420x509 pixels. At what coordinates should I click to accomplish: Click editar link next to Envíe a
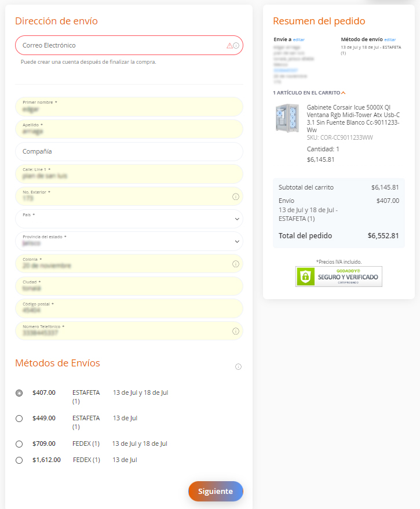(298, 39)
